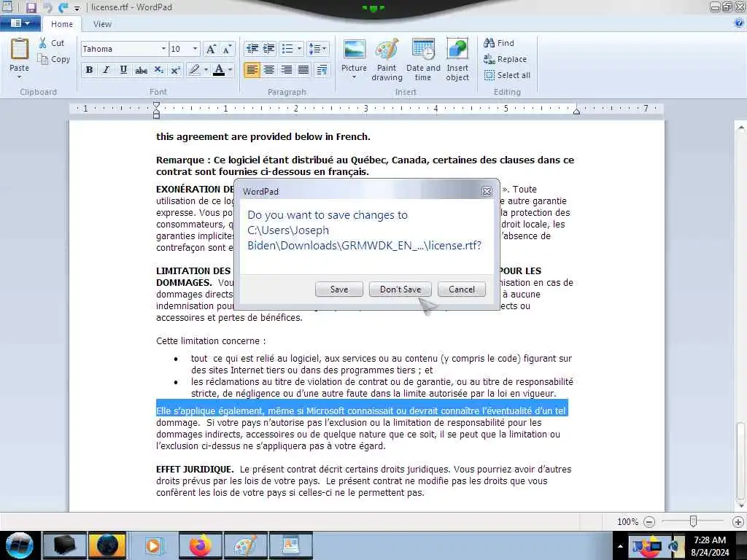Viewport: 747px width, 560px height.
Task: Insert a Paint drawing
Action: [x=387, y=60]
